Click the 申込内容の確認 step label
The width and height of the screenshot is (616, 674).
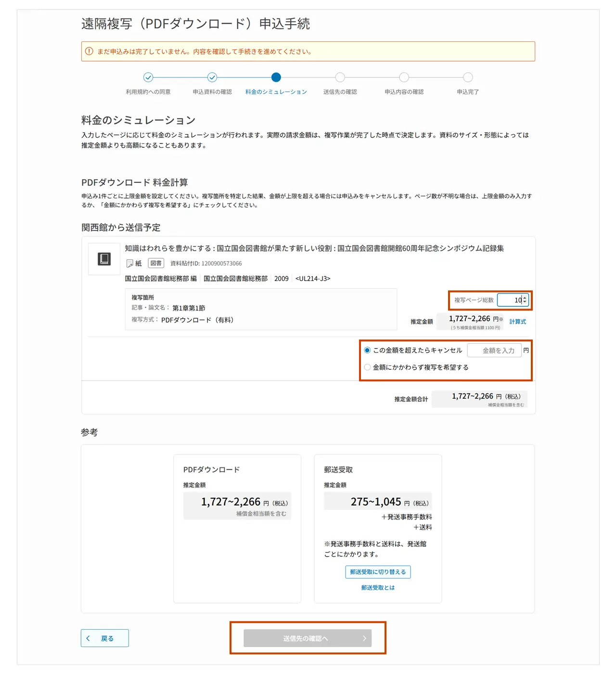coord(404,92)
